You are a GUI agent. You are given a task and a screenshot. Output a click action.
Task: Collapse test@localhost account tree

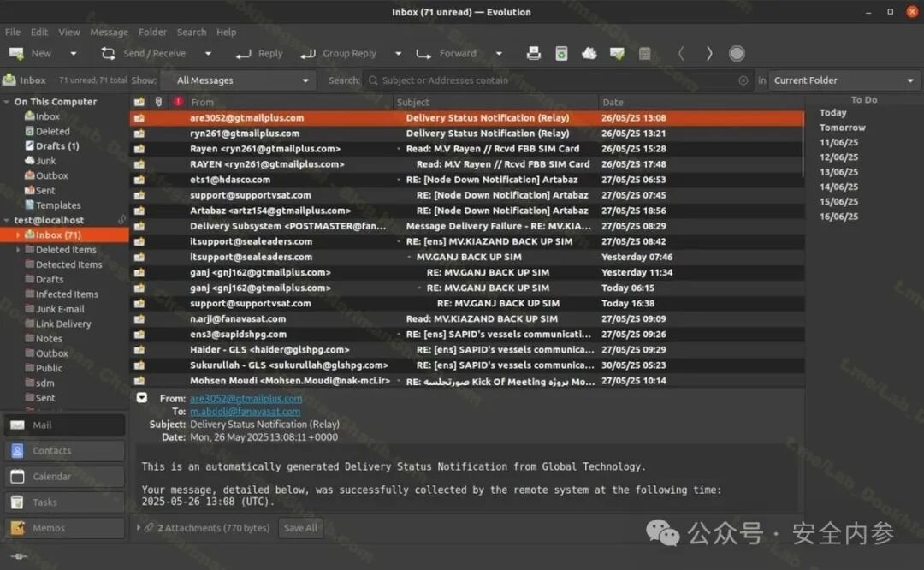(x=7, y=221)
